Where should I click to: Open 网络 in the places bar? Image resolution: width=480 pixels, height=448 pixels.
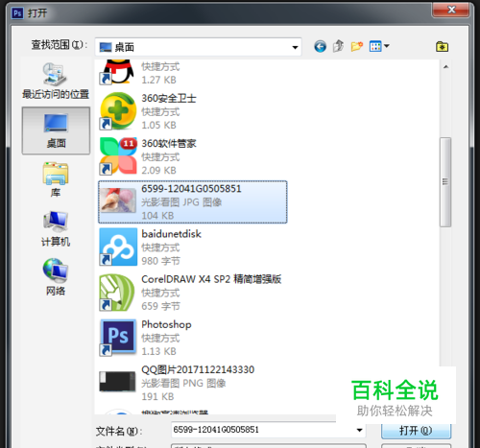(x=56, y=277)
